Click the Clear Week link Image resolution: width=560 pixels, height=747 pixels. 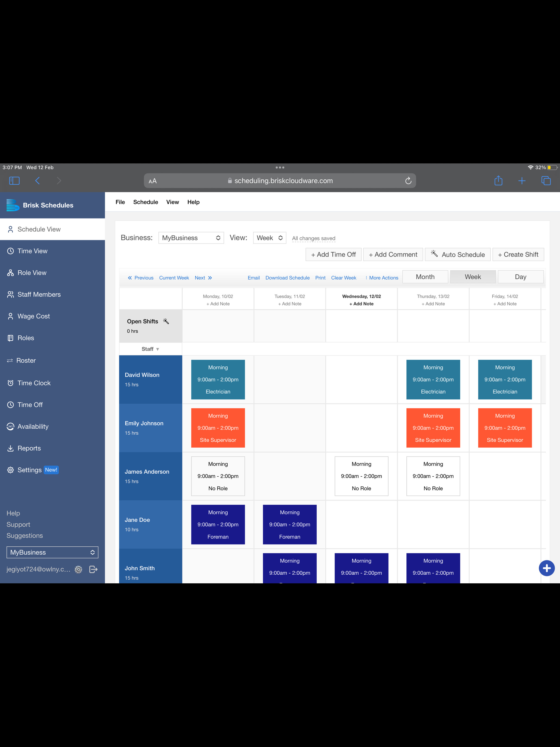click(x=344, y=278)
